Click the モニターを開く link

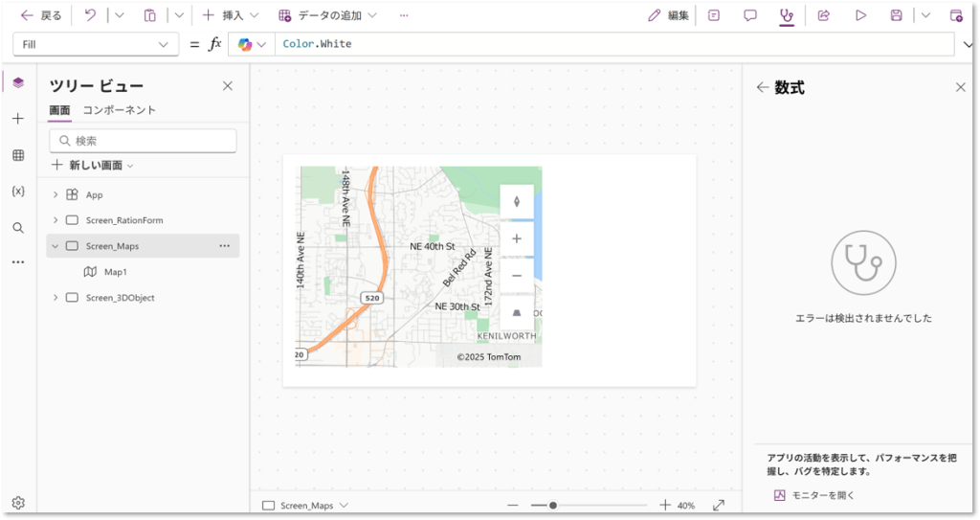coord(813,495)
